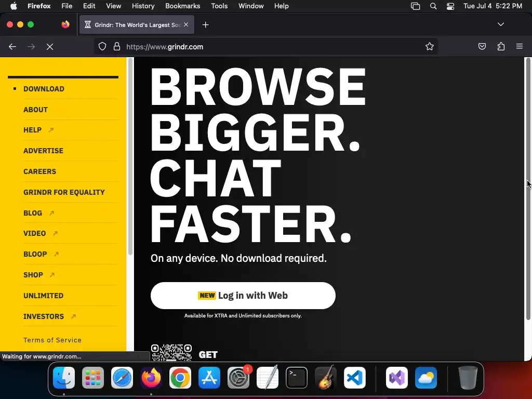Launch Terminal from the Dock
532x399 pixels.
point(297,378)
